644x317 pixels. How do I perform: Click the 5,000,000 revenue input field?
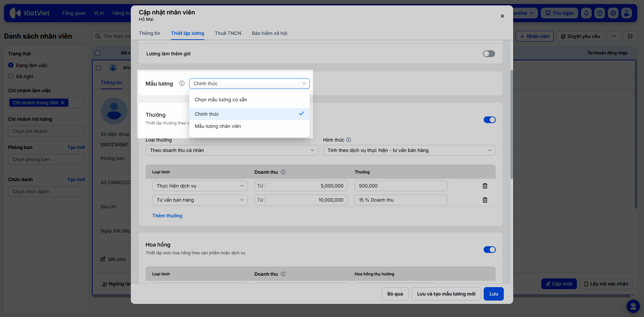coord(301,186)
